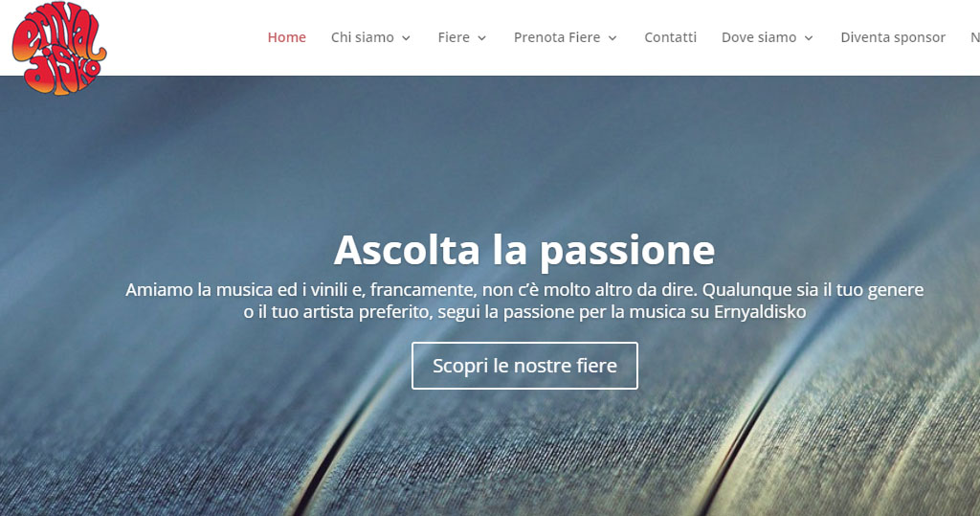Viewport: 980px width, 516px height.
Task: Go to the Contatti page
Action: (x=670, y=37)
